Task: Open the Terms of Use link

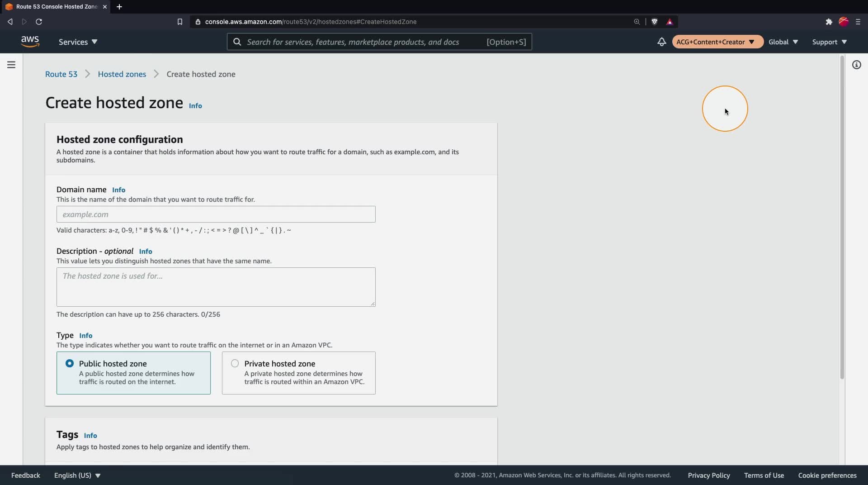Action: [764, 475]
